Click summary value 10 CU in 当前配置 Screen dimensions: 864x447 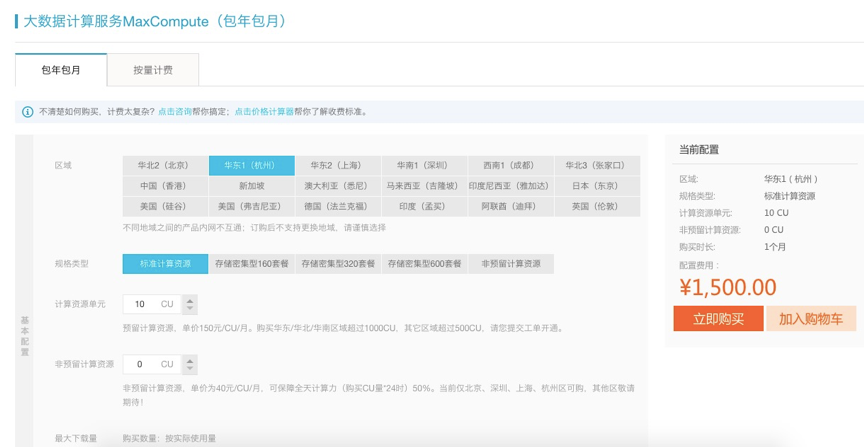click(776, 213)
